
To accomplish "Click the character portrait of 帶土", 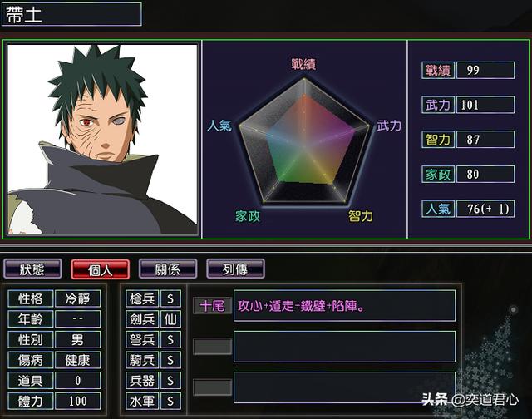I will [102, 139].
